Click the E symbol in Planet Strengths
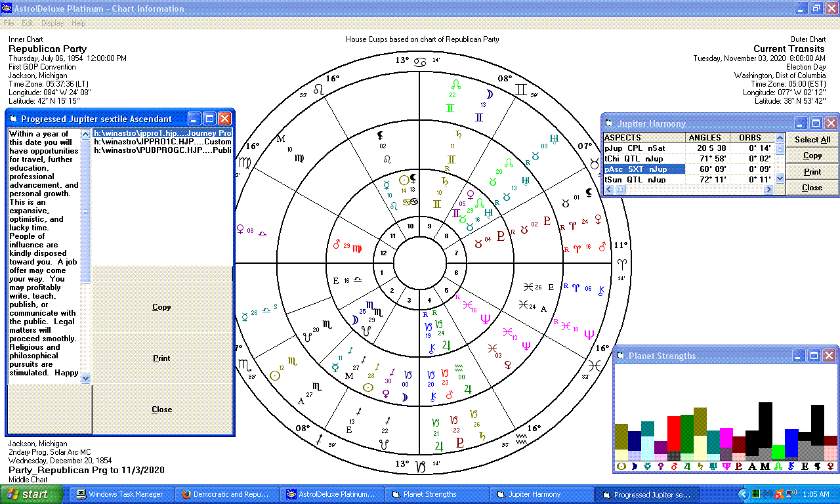 click(x=805, y=467)
